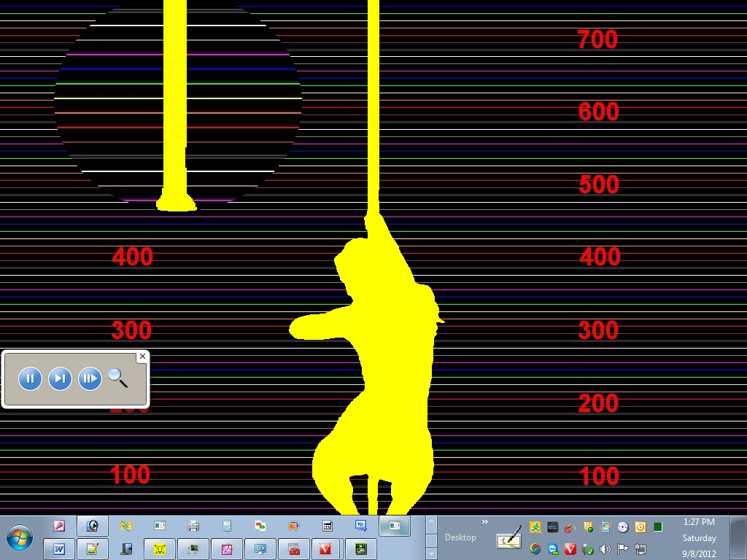Viewport: 747px width, 560px height.
Task: Open the red toolbox taskbar icon
Action: coord(293,548)
